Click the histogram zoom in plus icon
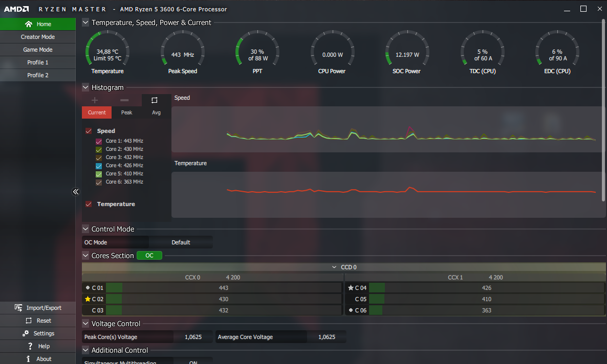This screenshot has height=364, width=607. (95, 100)
